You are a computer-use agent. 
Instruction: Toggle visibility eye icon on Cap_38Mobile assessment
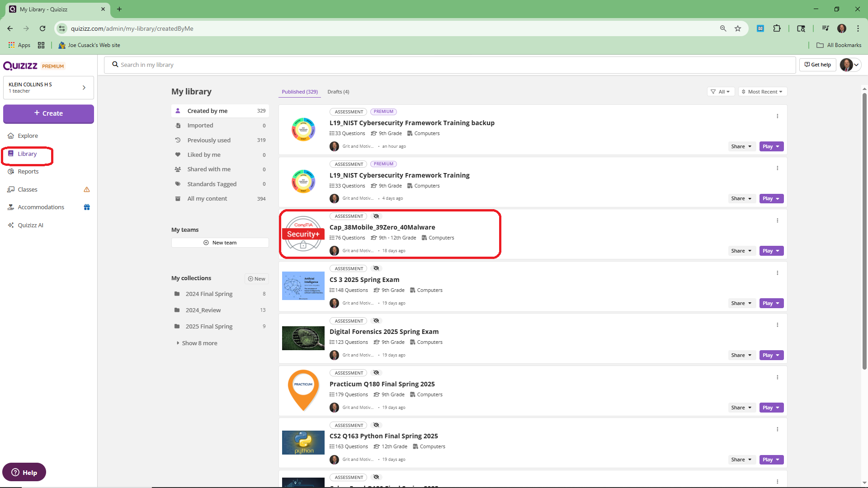[376, 216]
